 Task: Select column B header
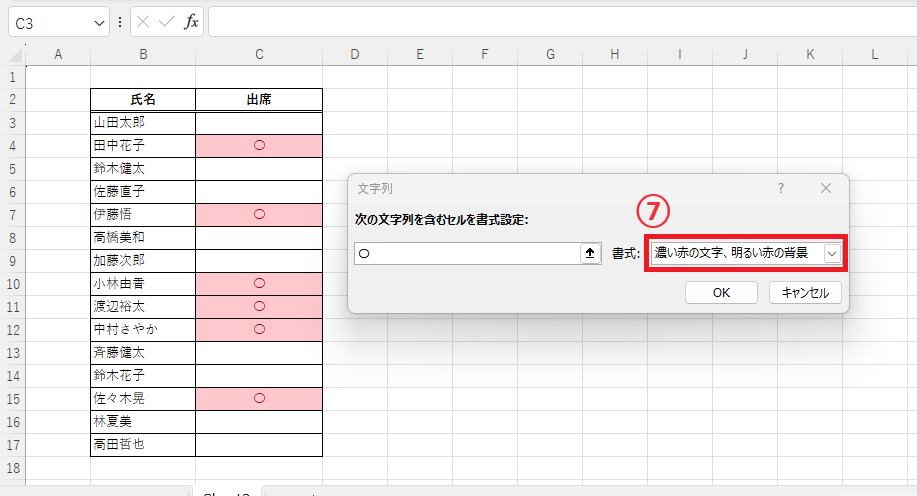tap(143, 54)
